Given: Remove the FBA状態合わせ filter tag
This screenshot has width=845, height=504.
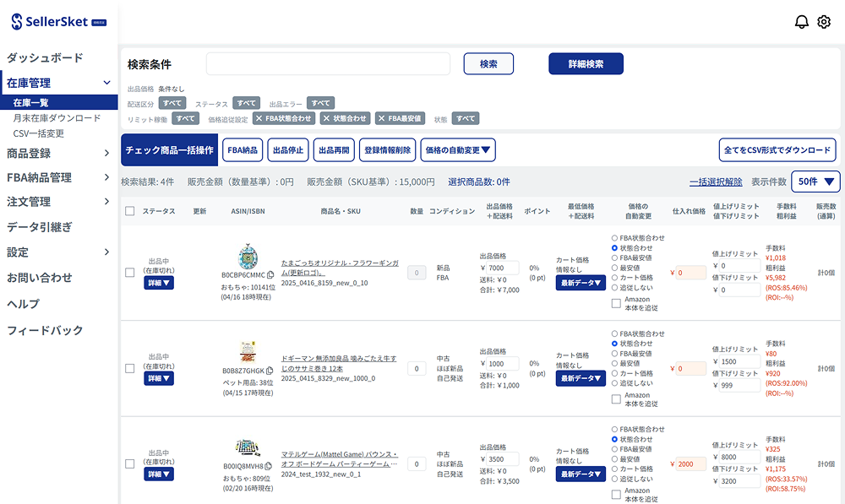Looking at the screenshot, I should 259,119.
